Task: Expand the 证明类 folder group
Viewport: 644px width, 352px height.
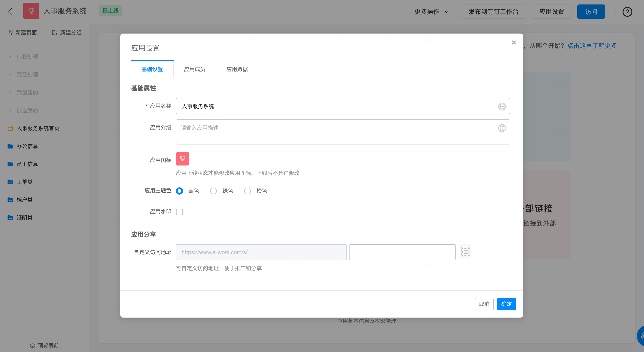Action: click(24, 218)
